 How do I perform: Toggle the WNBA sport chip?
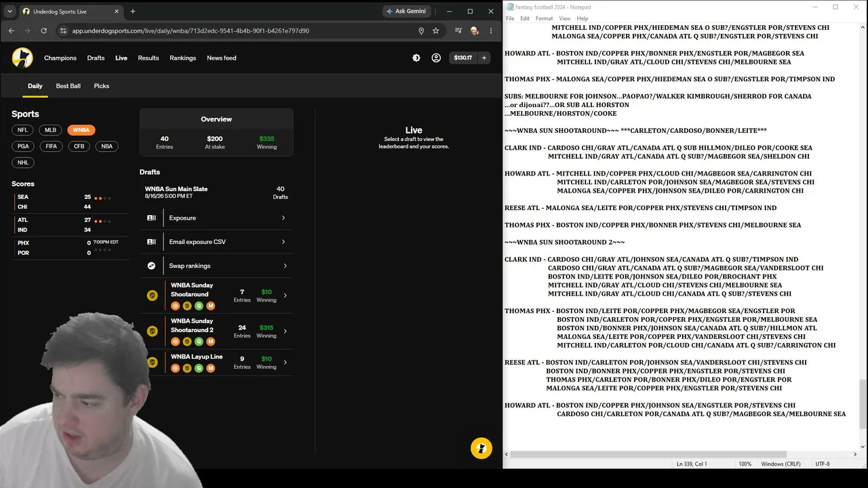tap(81, 130)
